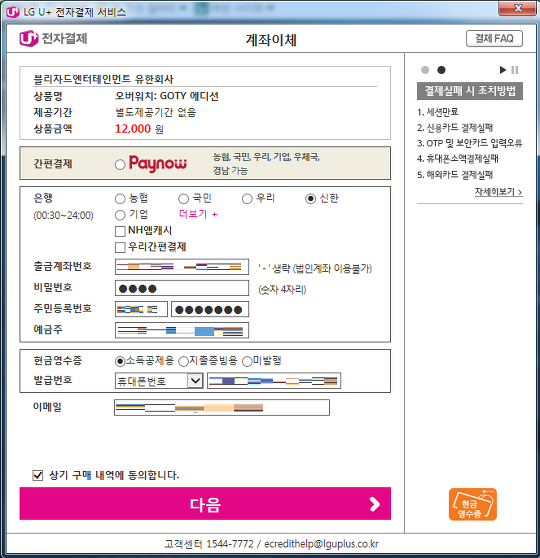Click the product name 오버워치: GOTY 에디션
The width and height of the screenshot is (540, 558).
pos(167,96)
